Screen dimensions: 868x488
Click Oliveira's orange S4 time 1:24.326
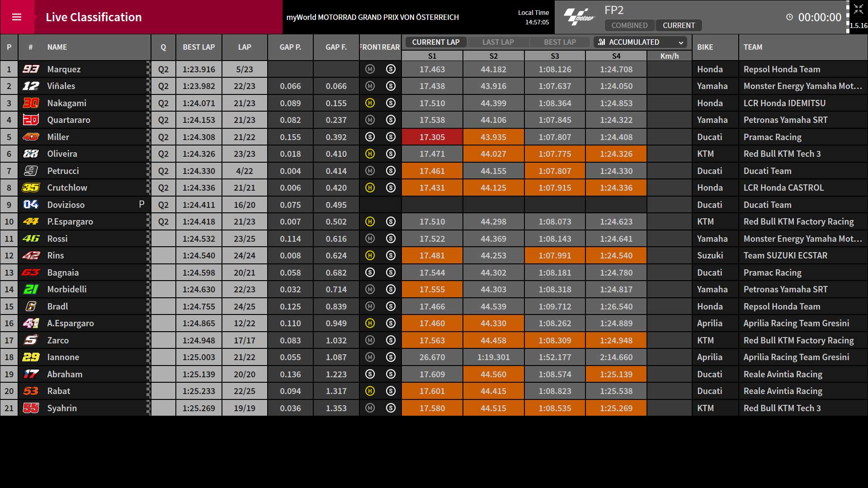click(x=616, y=154)
